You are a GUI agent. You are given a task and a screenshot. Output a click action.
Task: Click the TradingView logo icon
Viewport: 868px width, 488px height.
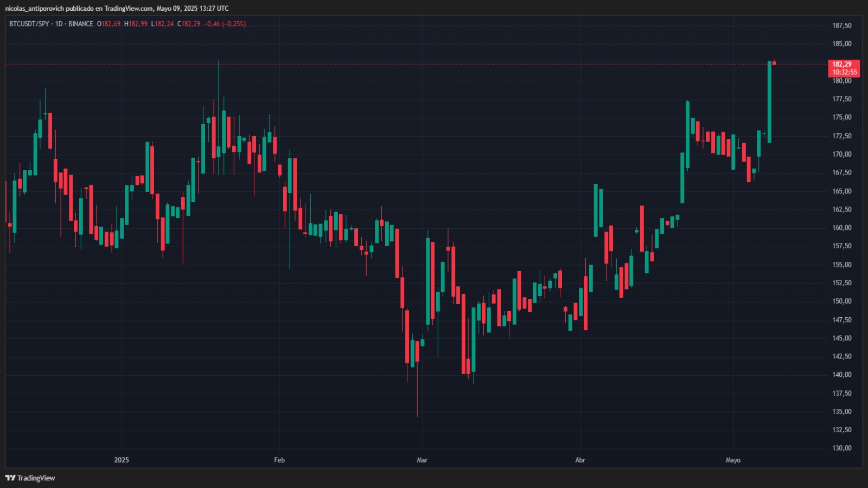coord(10,478)
